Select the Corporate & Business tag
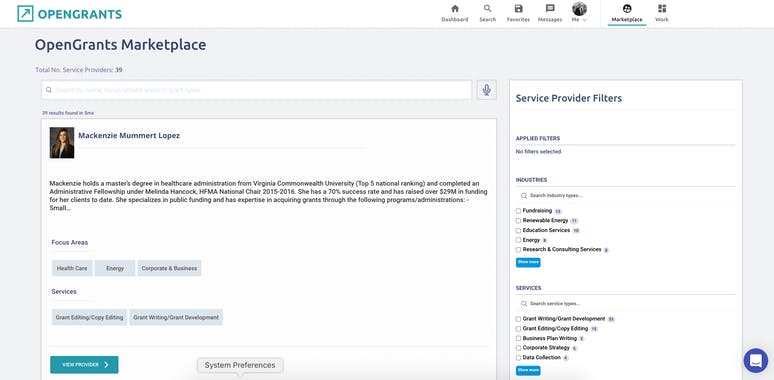The height and width of the screenshot is (380, 774). [169, 268]
